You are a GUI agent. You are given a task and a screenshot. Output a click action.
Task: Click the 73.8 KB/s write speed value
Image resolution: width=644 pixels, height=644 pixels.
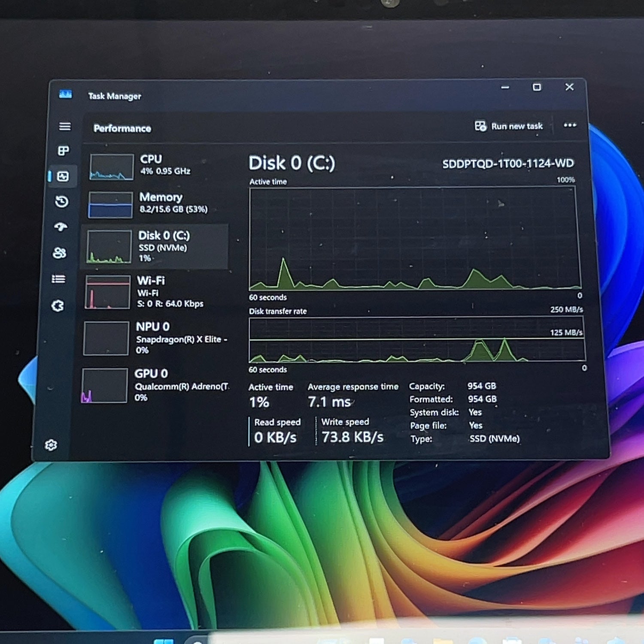coord(352,437)
